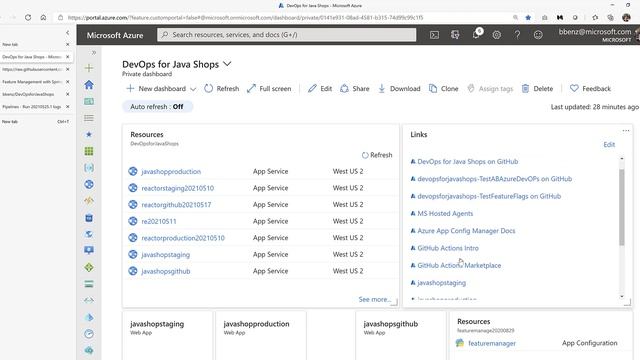Click the Download dashboard button
Image resolution: width=640 pixels, height=360 pixels.
click(399, 89)
